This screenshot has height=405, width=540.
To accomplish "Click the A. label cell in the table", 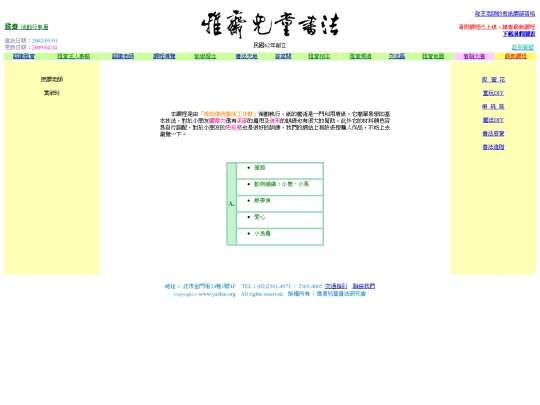I will [231, 204].
